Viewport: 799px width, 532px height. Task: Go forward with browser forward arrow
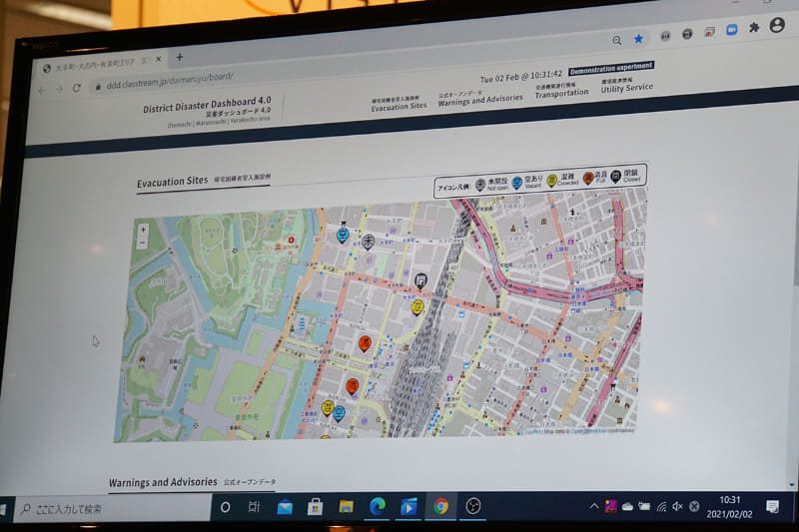59,89
